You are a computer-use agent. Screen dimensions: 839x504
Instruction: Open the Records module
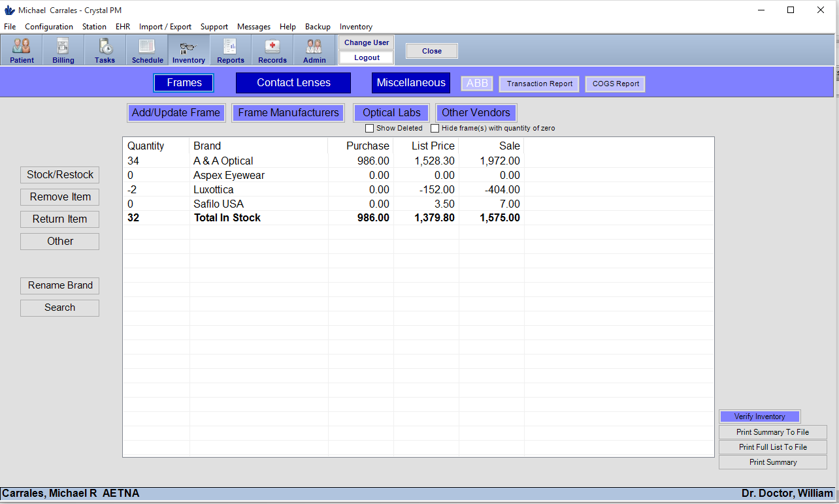click(x=272, y=50)
